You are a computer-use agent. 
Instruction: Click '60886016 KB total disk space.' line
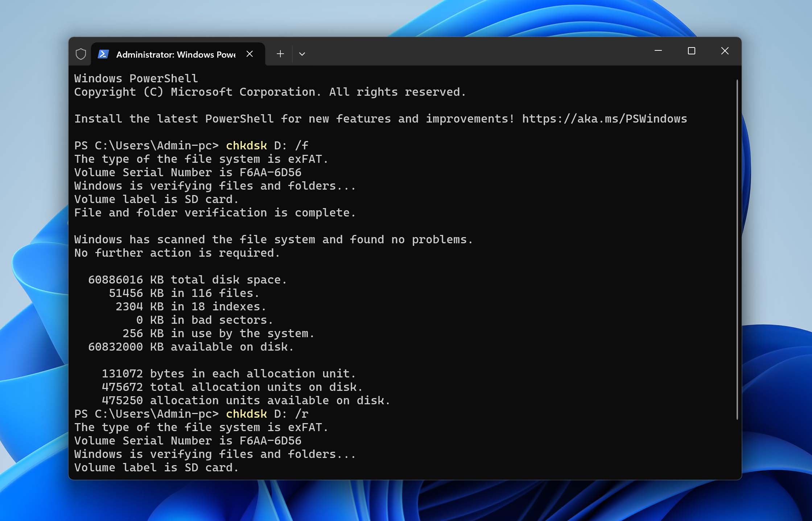pyautogui.click(x=187, y=280)
